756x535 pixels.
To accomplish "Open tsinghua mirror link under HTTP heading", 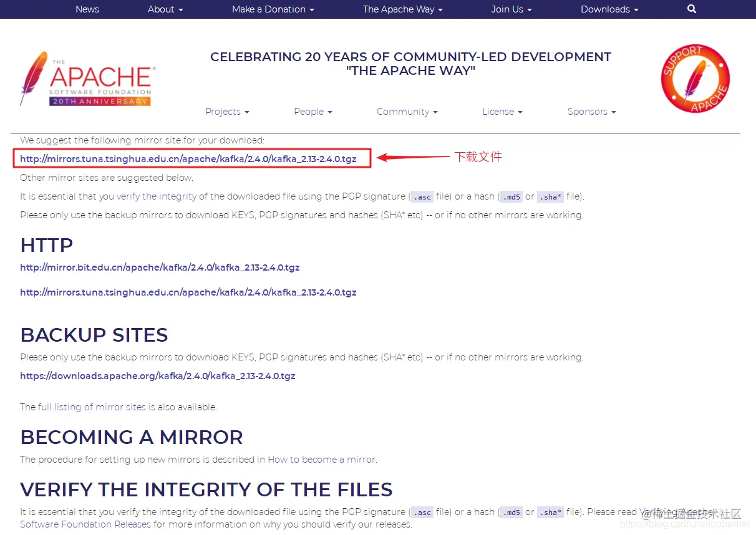I will (188, 292).
